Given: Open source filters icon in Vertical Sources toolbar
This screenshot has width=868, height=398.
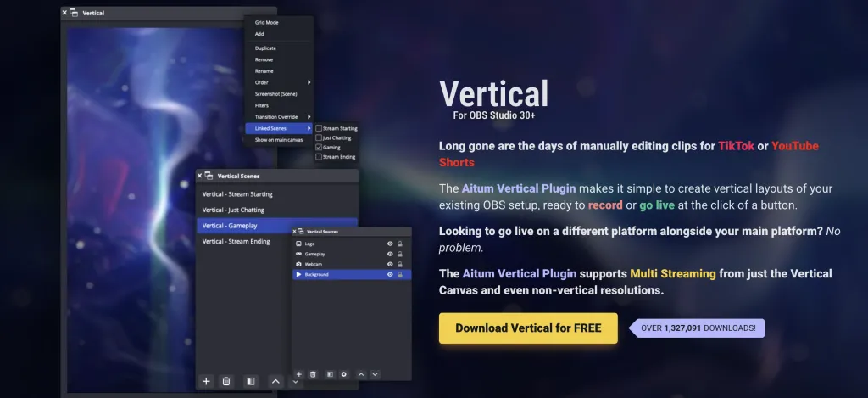Looking at the screenshot, I should pyautogui.click(x=330, y=374).
